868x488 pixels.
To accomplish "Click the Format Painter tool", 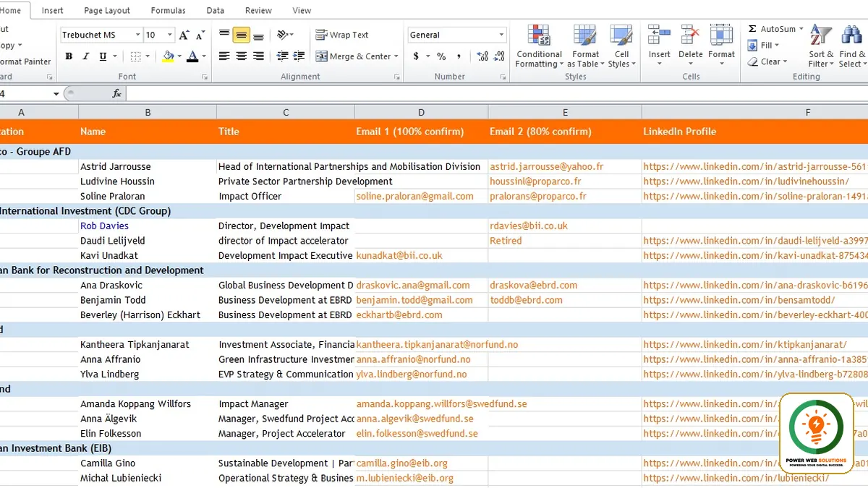I will pyautogui.click(x=24, y=62).
